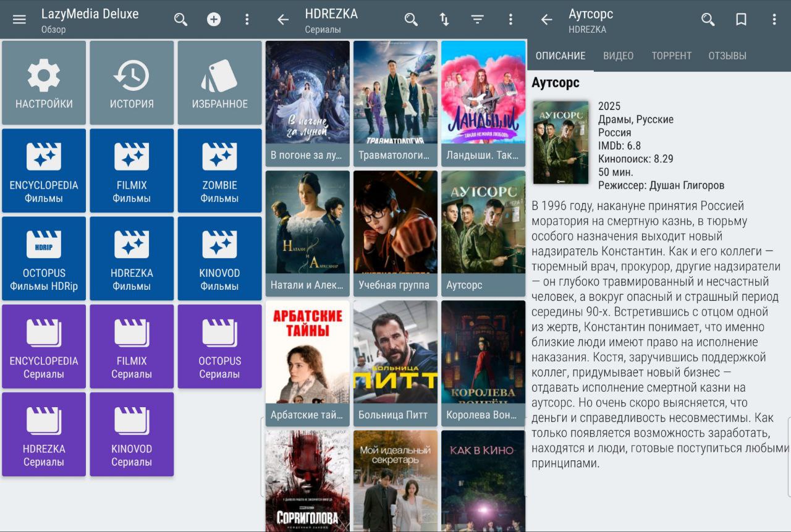This screenshot has height=532, width=791.
Task: Switch to the Видео tab
Action: pos(619,56)
